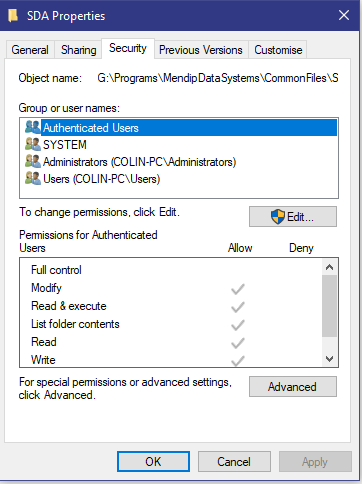Click the shield icon on the Edit button

[x=277, y=217]
